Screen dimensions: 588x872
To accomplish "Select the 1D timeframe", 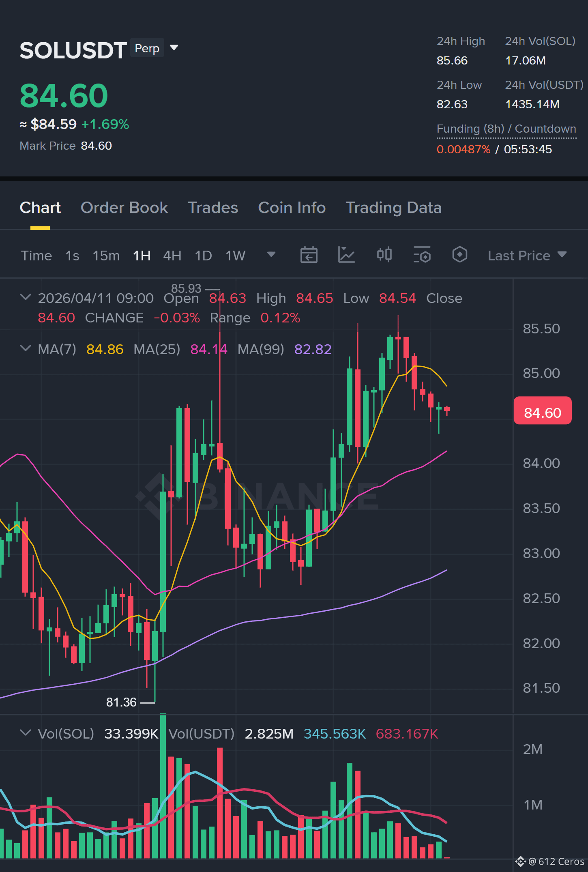I will pos(203,256).
